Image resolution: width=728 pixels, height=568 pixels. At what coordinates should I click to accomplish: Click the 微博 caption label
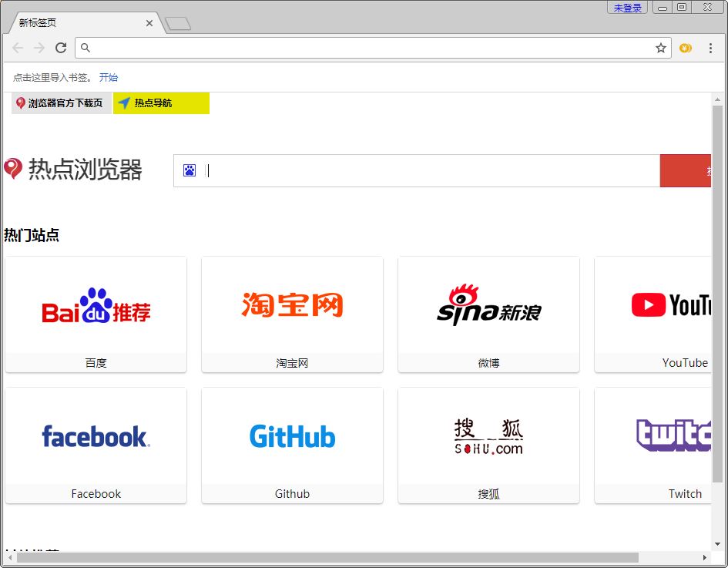(488, 363)
